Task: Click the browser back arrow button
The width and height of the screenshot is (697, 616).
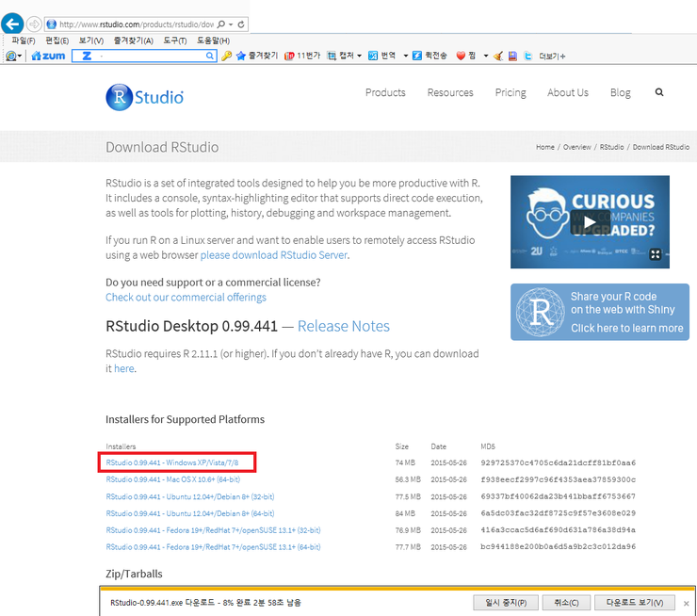Action: point(11,24)
